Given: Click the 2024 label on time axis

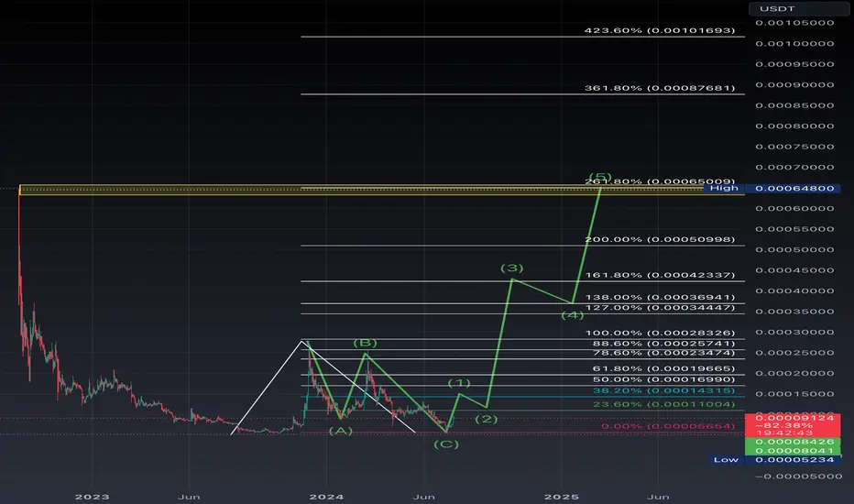Looking at the screenshot, I should pyautogui.click(x=327, y=497).
